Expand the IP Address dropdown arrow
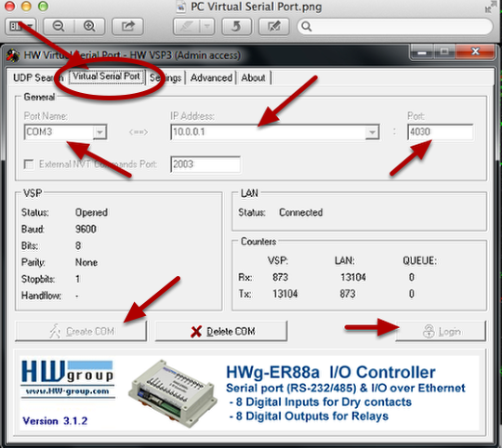The width and height of the screenshot is (502, 448). coord(372,132)
